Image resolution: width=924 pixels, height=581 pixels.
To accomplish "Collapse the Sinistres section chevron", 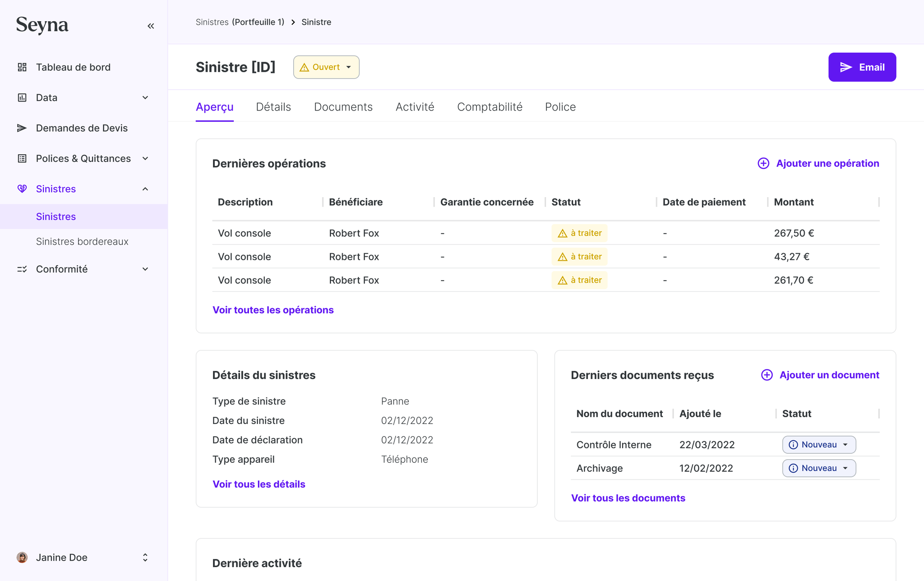I will [x=145, y=189].
